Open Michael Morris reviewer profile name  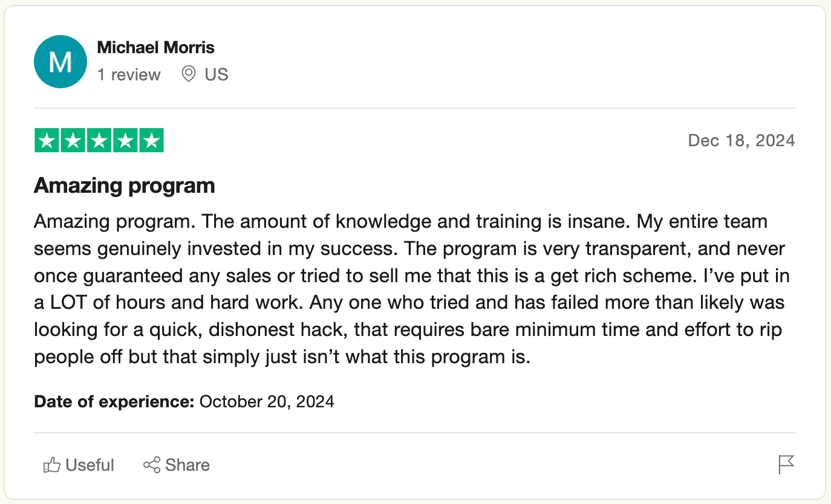click(155, 47)
